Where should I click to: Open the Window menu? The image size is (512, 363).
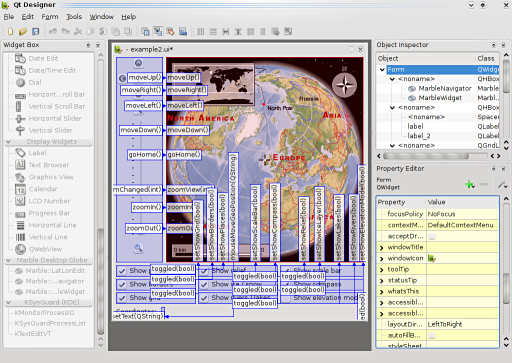coord(102,17)
